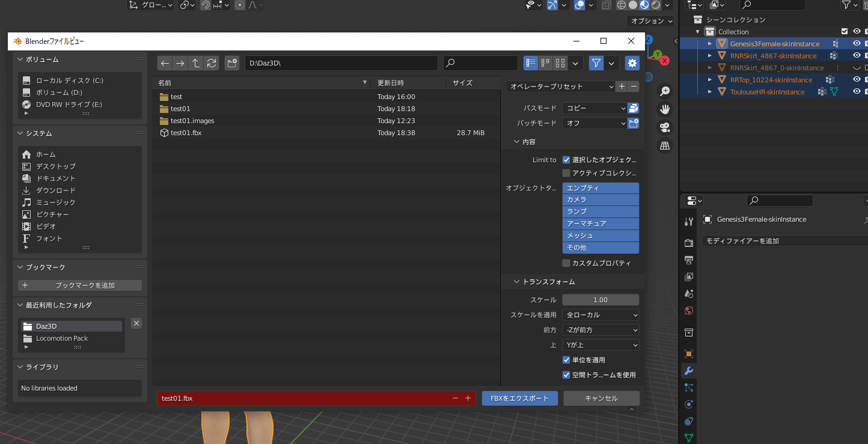Open Object properties orange square tab

point(689,354)
